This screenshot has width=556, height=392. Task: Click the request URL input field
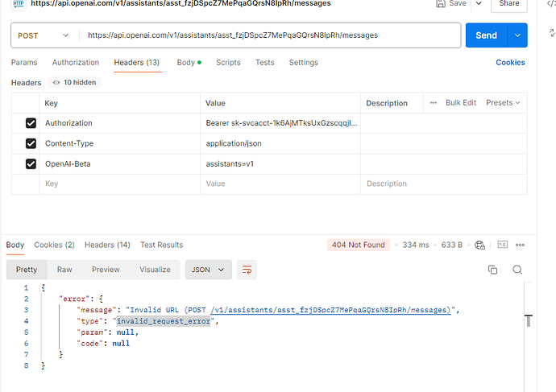[269, 35]
